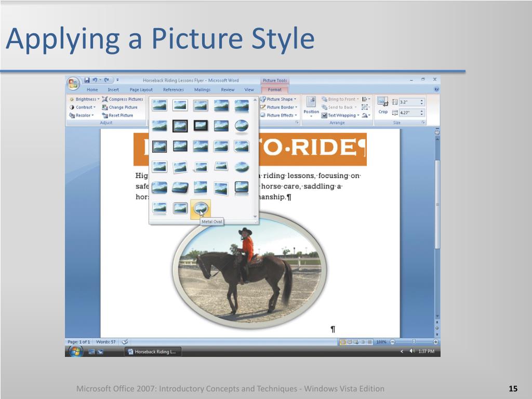Zoom out with the minus button

click(x=392, y=342)
